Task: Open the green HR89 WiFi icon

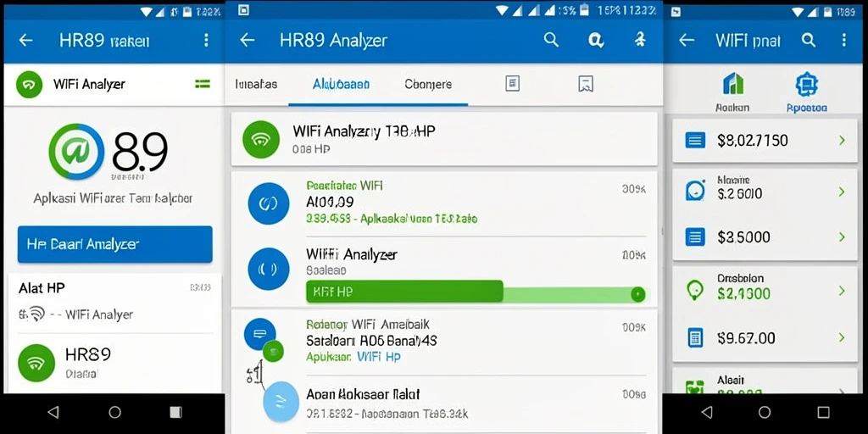Action: pyautogui.click(x=36, y=363)
